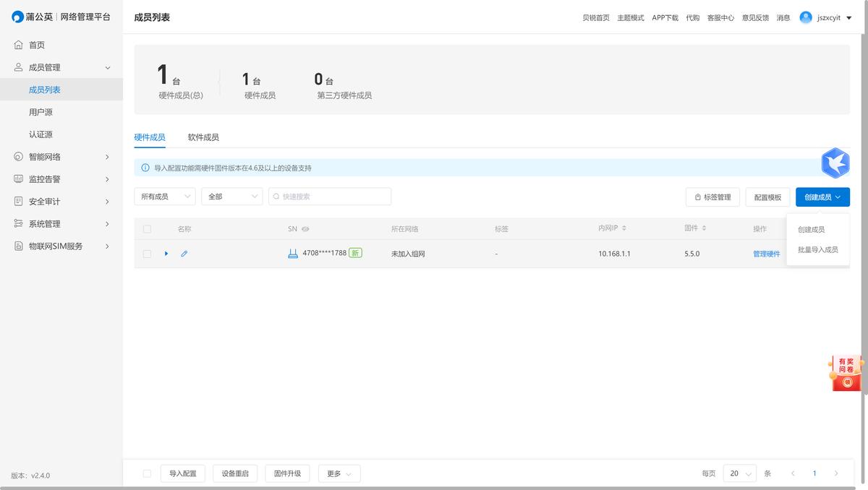Viewport: 868px width, 490px height.
Task: Switch to the 软件成员 tab
Action: [x=203, y=137]
